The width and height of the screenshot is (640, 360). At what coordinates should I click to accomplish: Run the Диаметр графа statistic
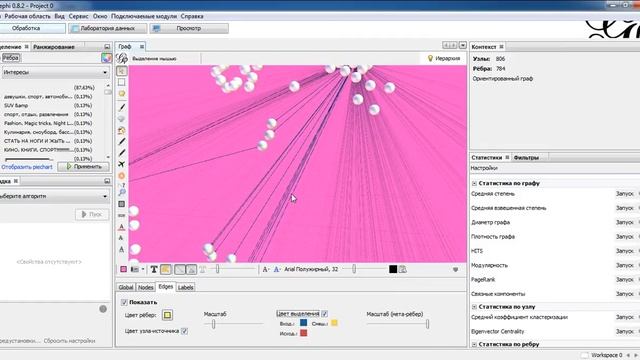click(x=624, y=222)
